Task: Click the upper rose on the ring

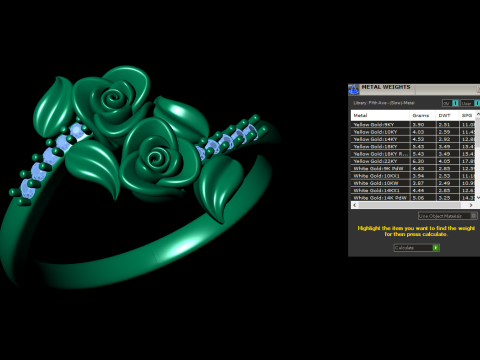Action: (113, 103)
